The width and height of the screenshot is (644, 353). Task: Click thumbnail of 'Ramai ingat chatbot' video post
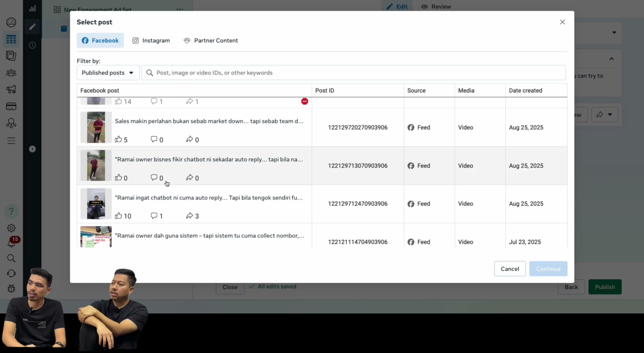[x=96, y=204]
